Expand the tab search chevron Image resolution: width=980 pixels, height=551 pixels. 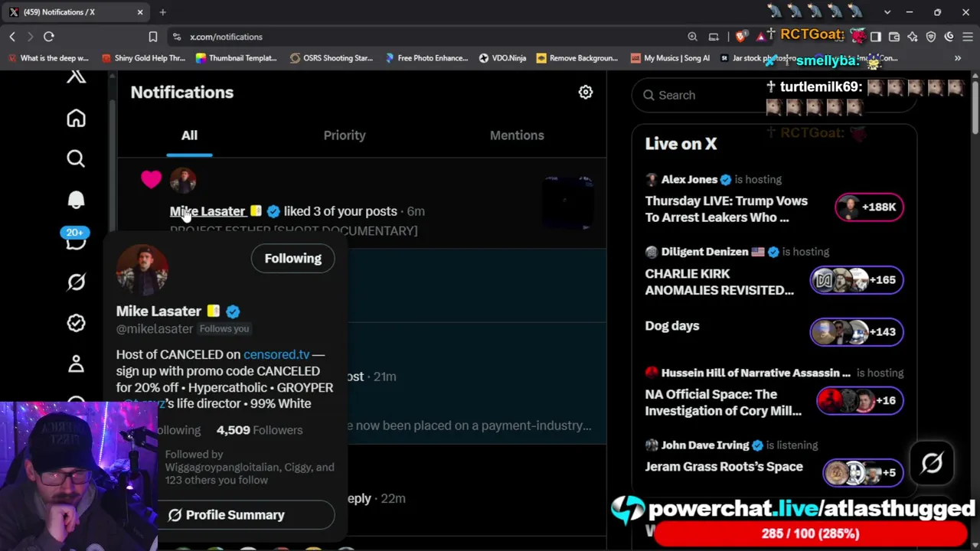tap(887, 12)
